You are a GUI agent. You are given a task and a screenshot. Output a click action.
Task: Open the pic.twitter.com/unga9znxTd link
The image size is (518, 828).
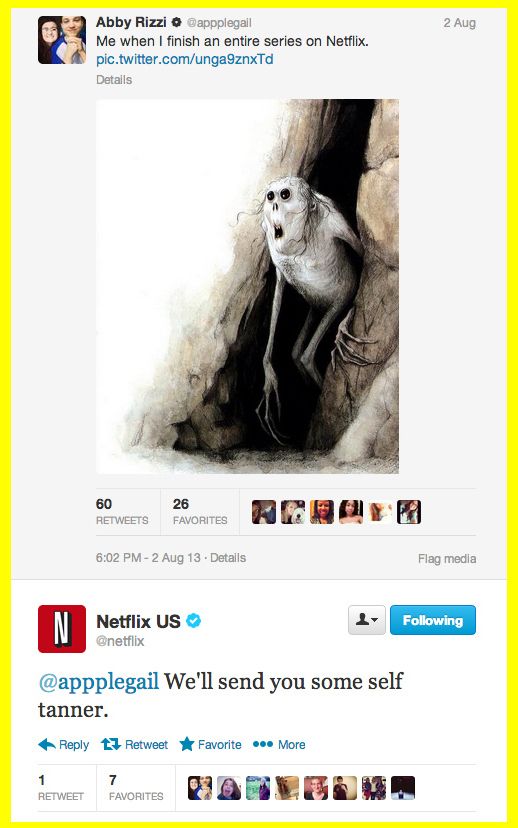[185, 59]
